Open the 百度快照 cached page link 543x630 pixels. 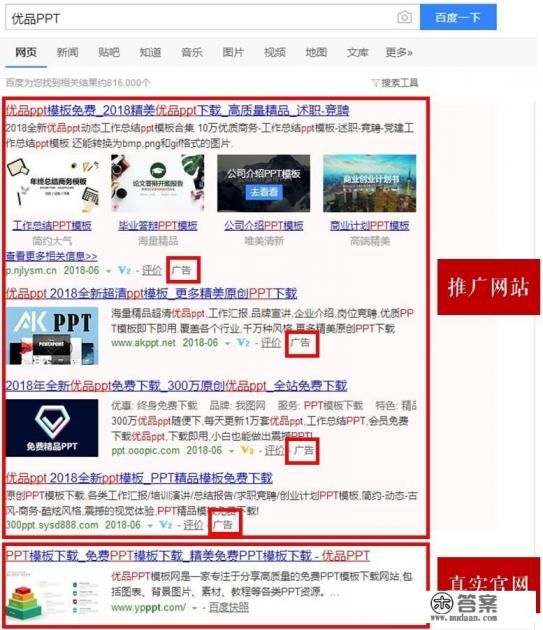point(229,607)
